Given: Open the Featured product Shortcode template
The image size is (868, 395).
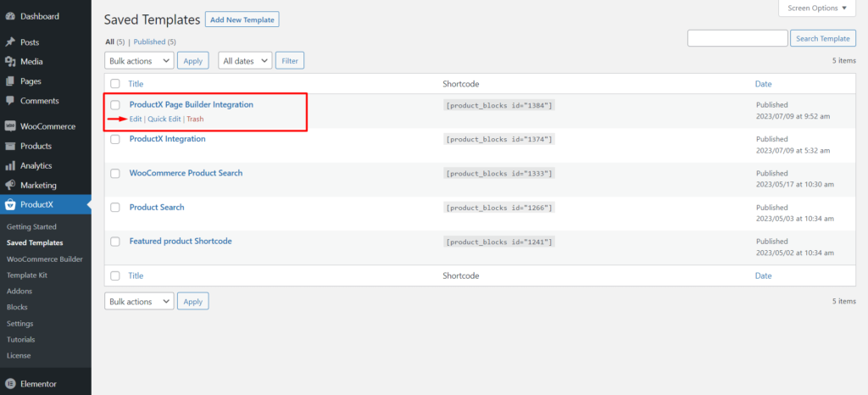Looking at the screenshot, I should (x=181, y=242).
